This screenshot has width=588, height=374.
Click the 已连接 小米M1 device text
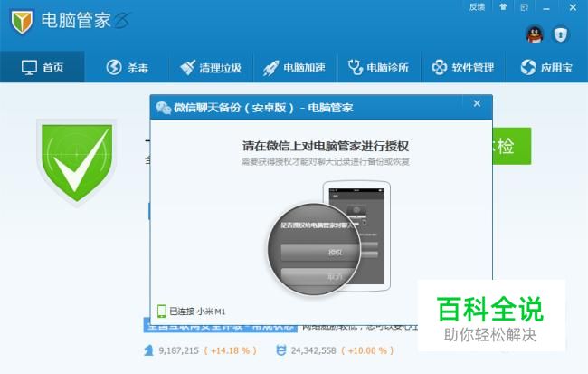[197, 312]
